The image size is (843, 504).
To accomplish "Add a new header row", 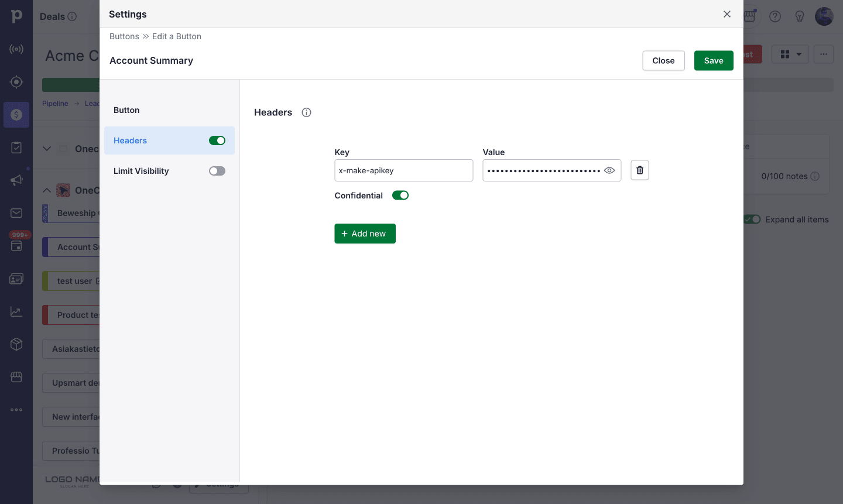I will [x=365, y=234].
